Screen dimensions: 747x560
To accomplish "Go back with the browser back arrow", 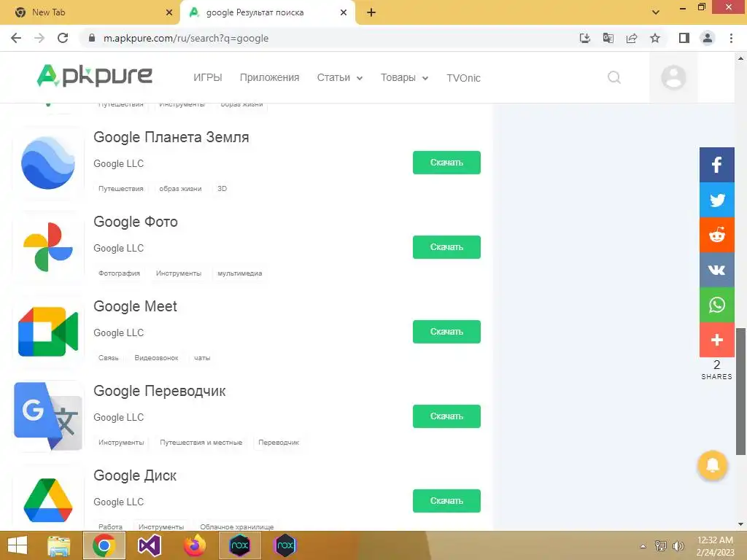I will coord(16,38).
